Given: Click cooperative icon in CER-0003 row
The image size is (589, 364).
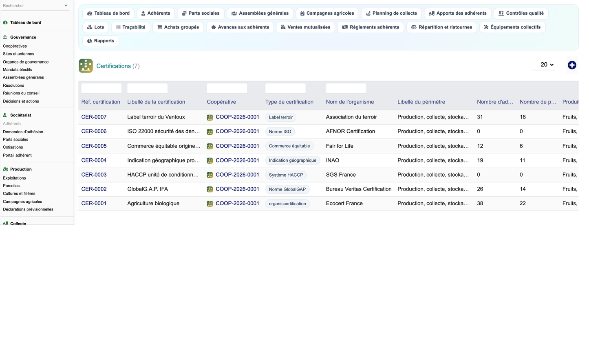Looking at the screenshot, I should pos(210,175).
